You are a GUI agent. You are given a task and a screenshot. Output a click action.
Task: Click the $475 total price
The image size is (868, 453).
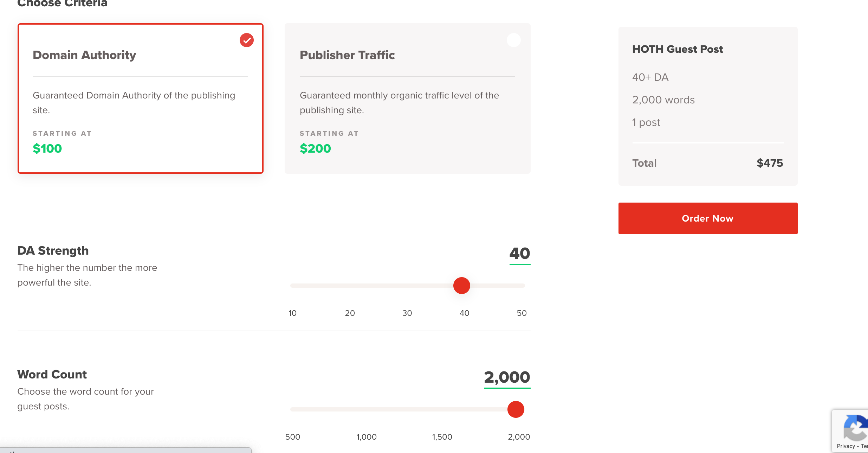pos(770,163)
